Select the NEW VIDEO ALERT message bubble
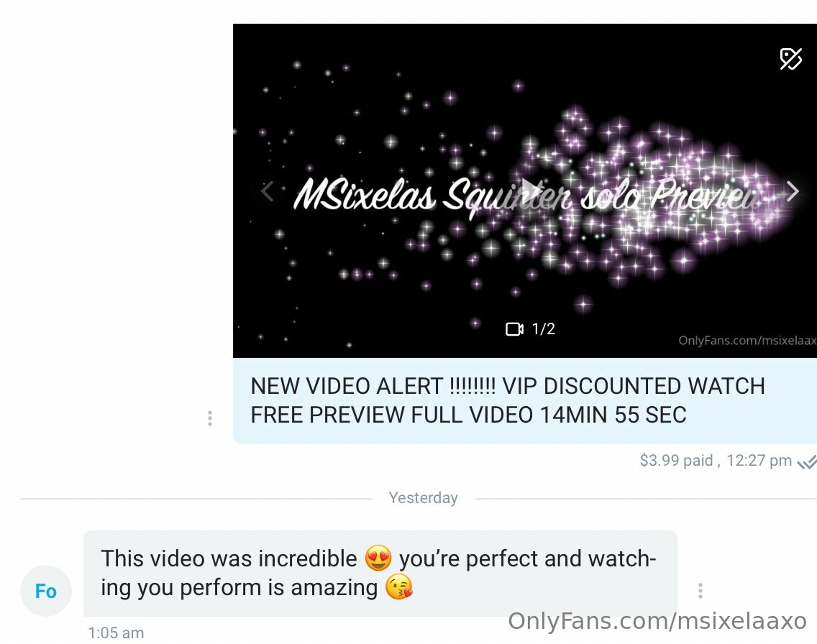Viewport: 817px width, 644px height. [525, 401]
